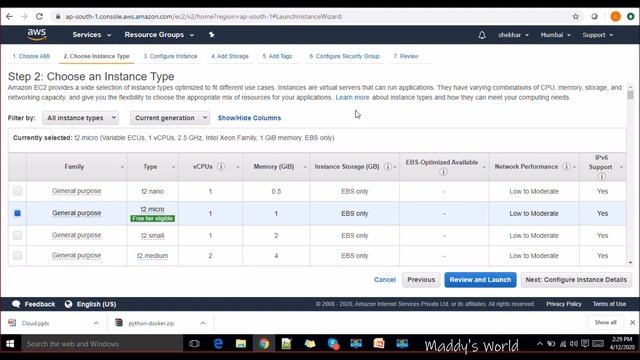Click the Previous button
This screenshot has width=640, height=360.
[x=421, y=280]
